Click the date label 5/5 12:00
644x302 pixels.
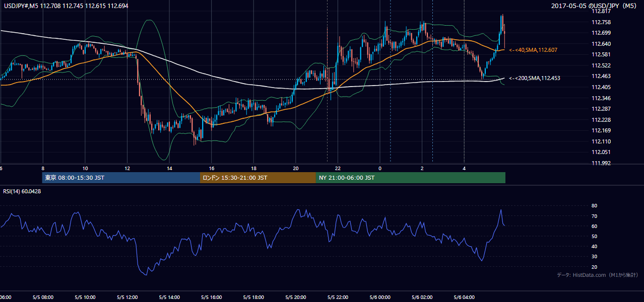click(x=127, y=297)
